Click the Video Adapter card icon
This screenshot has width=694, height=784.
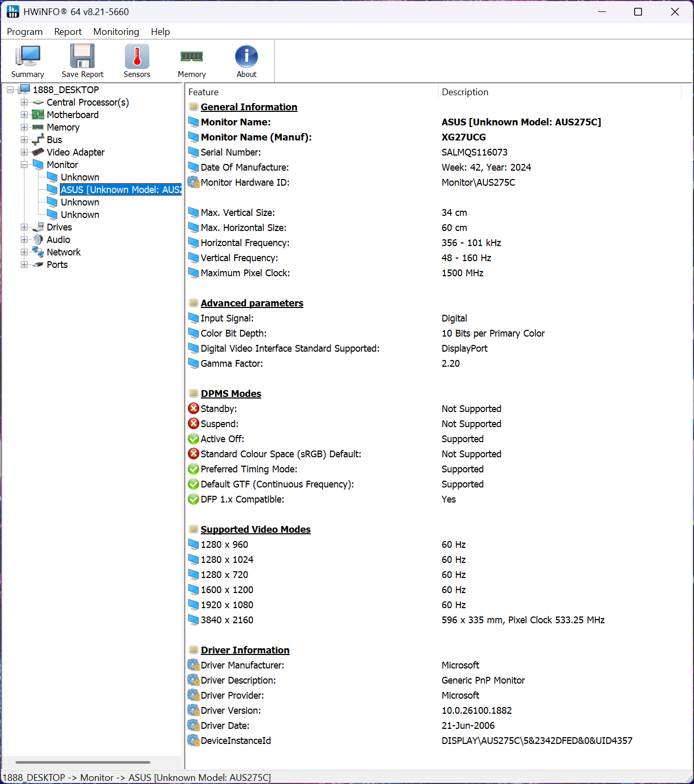point(38,152)
